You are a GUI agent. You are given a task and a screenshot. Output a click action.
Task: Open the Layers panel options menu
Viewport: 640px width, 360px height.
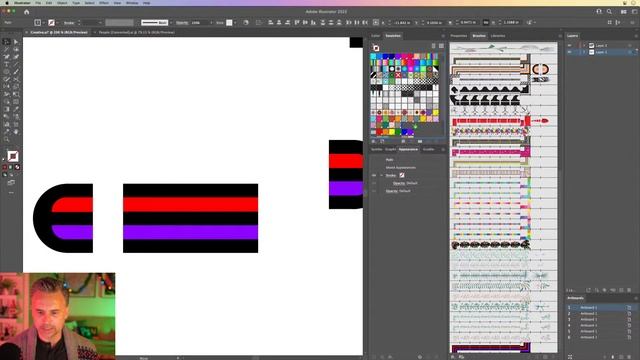coord(636,36)
